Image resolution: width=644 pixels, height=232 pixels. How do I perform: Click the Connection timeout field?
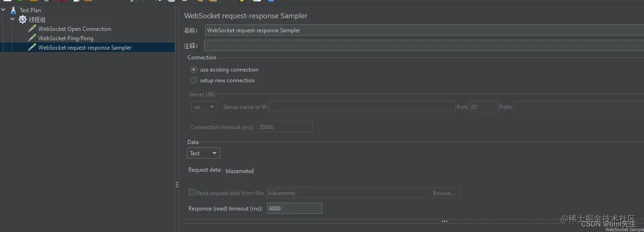(285, 127)
